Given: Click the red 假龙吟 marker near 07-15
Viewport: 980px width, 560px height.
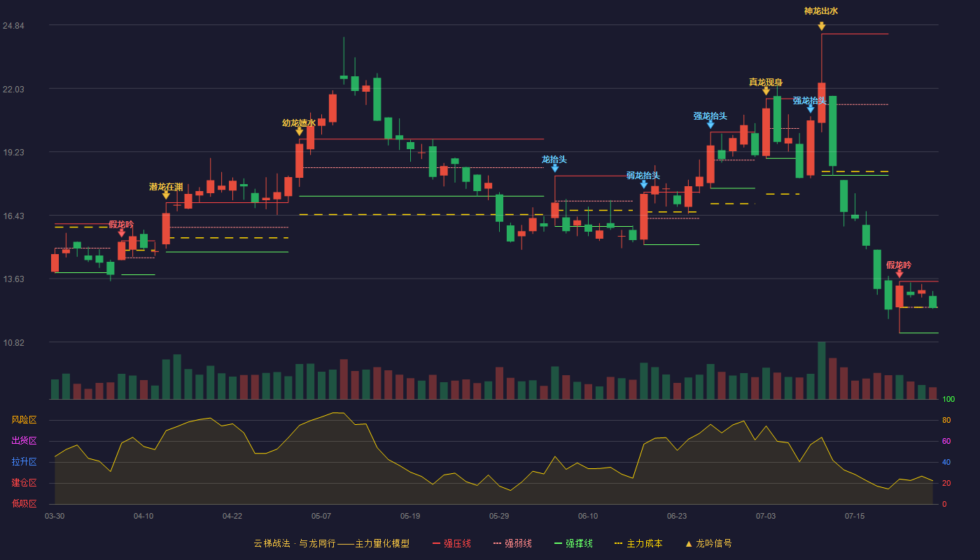Looking at the screenshot, I should (899, 274).
